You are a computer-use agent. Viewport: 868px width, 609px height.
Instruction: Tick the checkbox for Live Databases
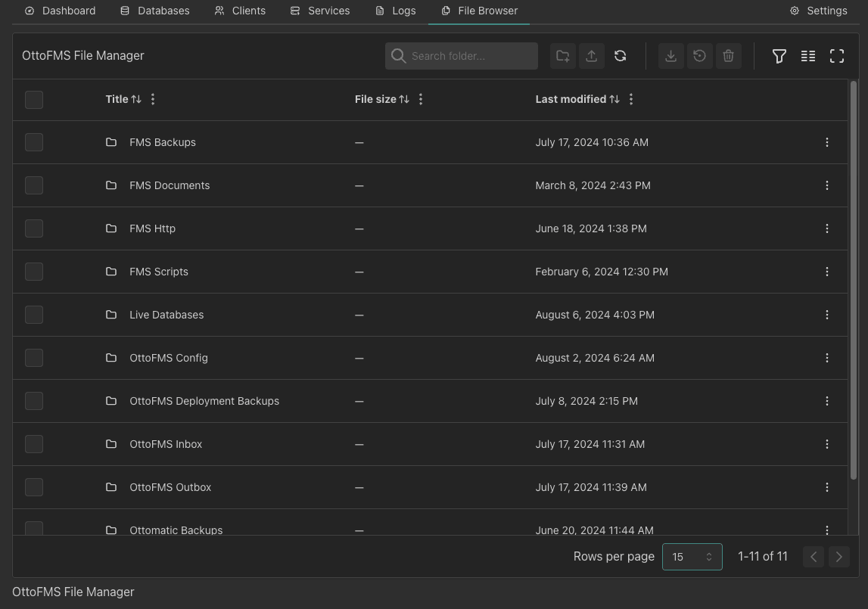pos(34,315)
